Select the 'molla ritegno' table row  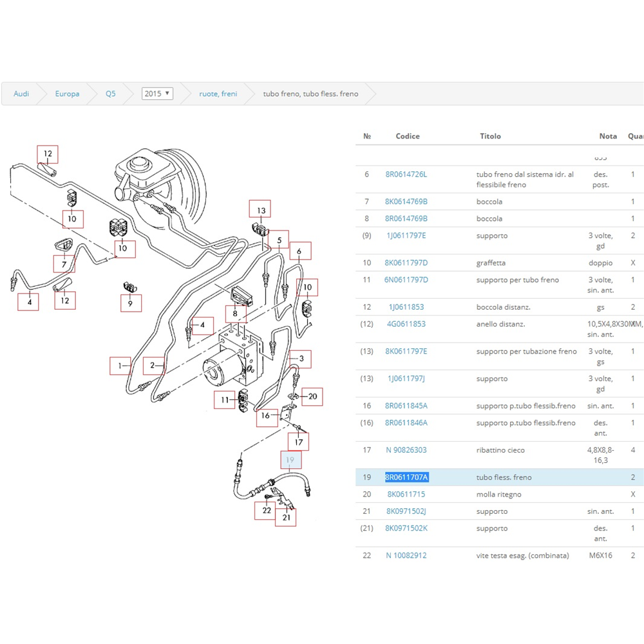click(498, 495)
